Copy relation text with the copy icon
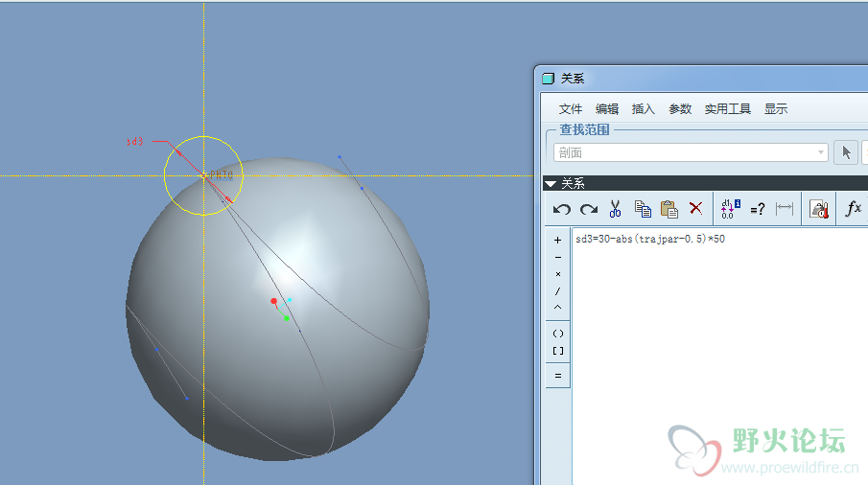The width and height of the screenshot is (868, 485). tap(643, 209)
